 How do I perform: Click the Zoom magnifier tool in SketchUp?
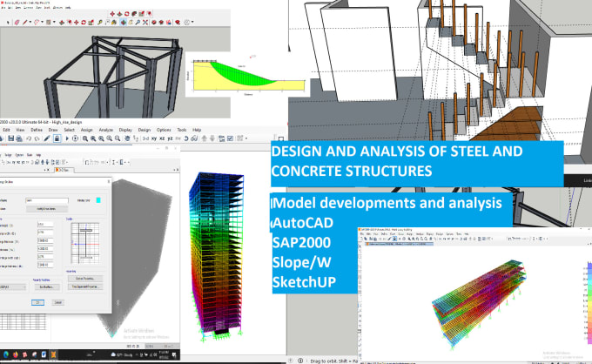click(138, 23)
